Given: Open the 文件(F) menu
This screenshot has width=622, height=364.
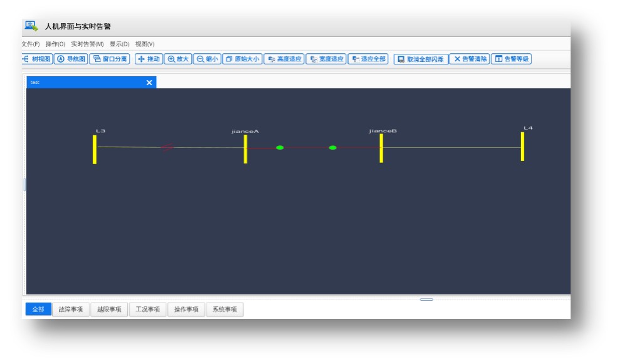Looking at the screenshot, I should click(x=31, y=44).
